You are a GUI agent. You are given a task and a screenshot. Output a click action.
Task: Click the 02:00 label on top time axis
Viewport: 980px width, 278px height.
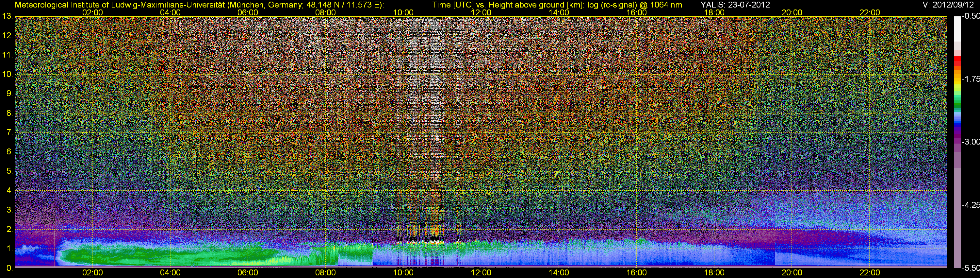pyautogui.click(x=92, y=12)
